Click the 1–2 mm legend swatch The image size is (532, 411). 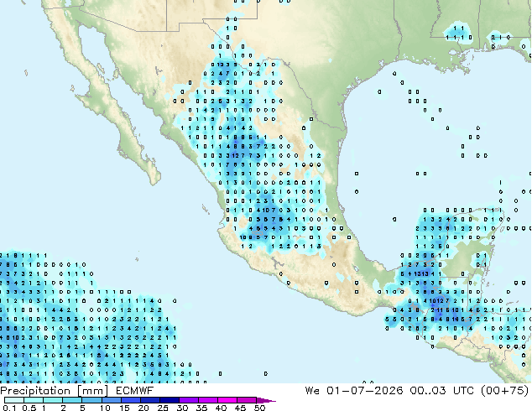coord(53,400)
